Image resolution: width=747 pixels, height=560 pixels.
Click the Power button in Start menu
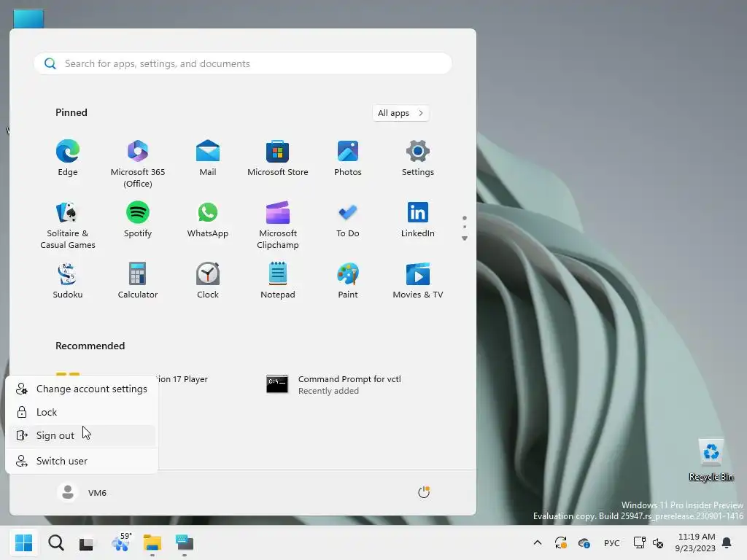(x=424, y=492)
